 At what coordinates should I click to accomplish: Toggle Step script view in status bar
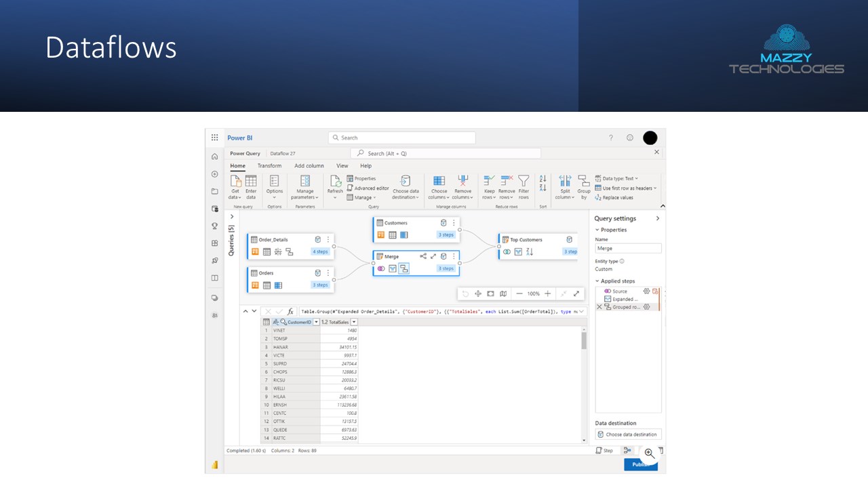pos(604,451)
